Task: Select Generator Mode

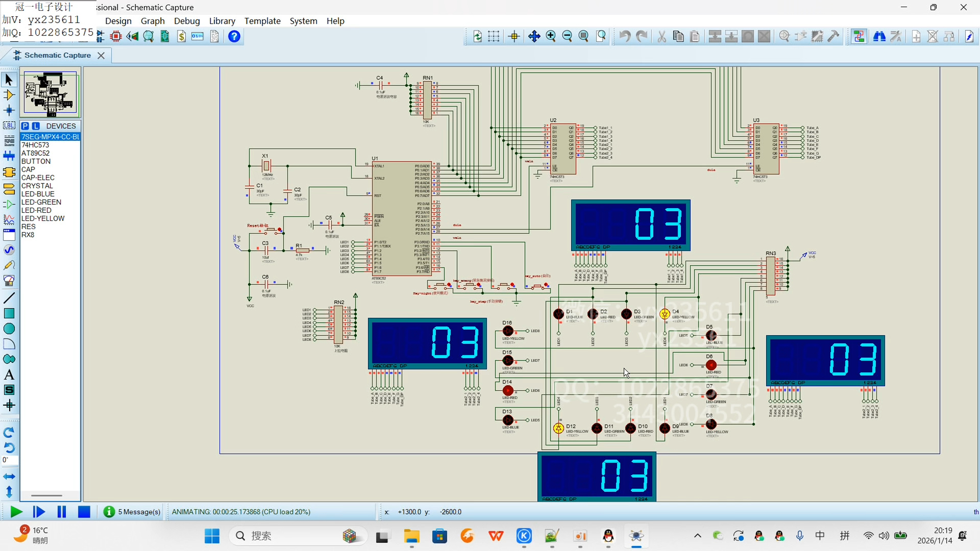Action: coord(9,250)
